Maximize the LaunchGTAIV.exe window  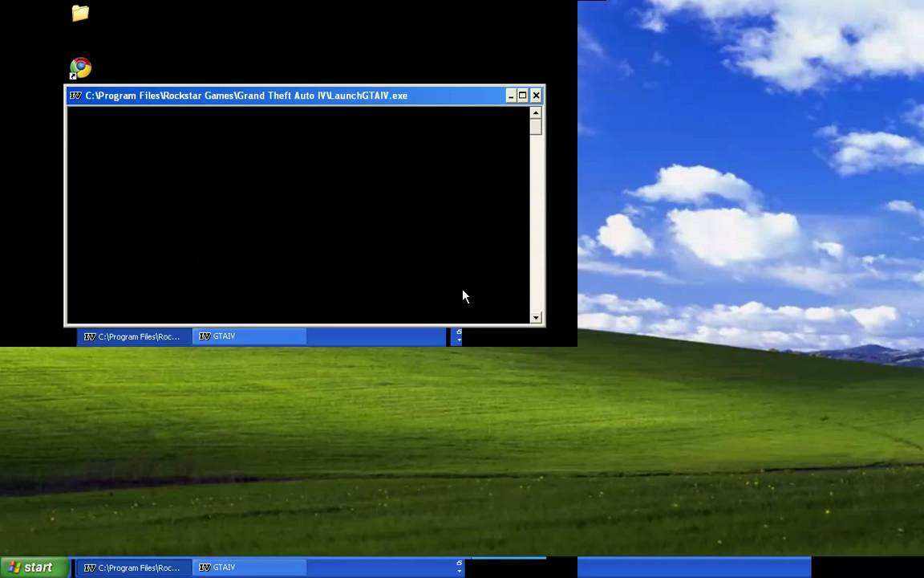(x=523, y=96)
